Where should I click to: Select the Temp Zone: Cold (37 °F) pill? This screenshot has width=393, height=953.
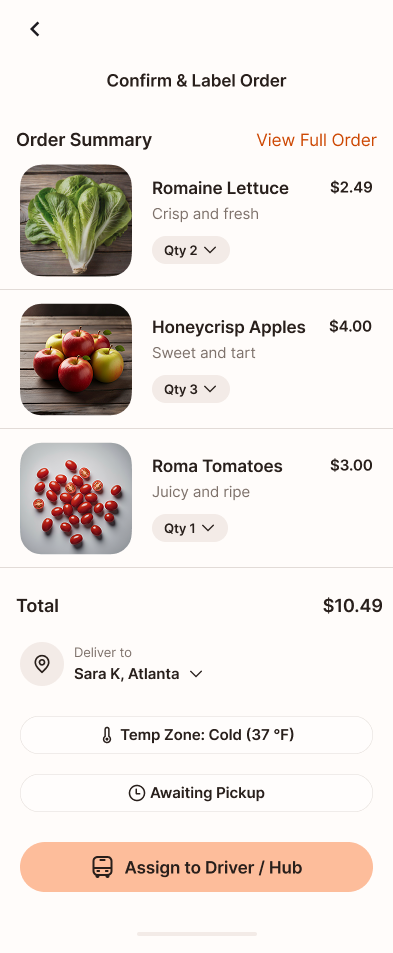pos(196,735)
